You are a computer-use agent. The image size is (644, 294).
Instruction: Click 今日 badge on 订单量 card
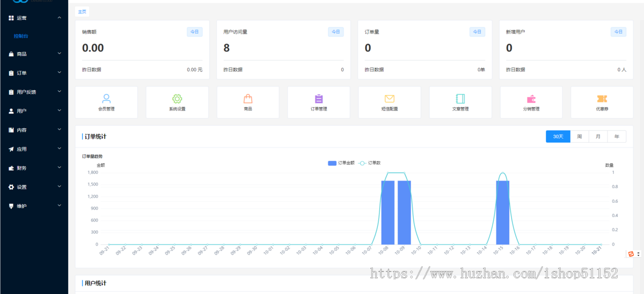pyautogui.click(x=477, y=32)
